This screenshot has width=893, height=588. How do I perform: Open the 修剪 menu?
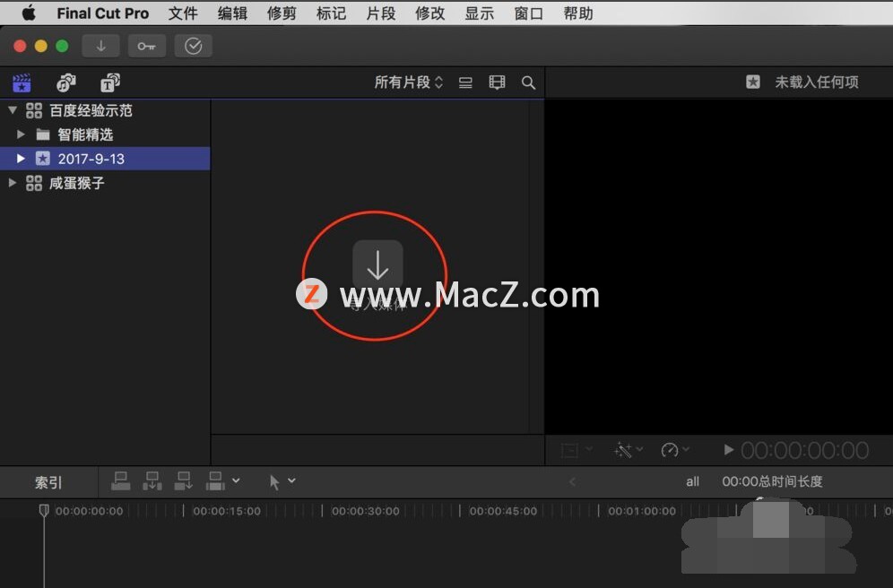pyautogui.click(x=282, y=13)
